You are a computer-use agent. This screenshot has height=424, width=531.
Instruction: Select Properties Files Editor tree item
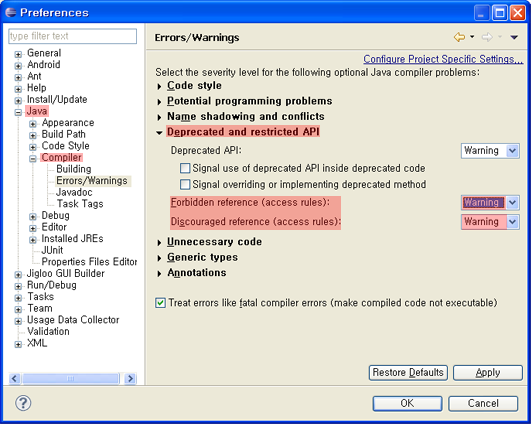click(89, 261)
